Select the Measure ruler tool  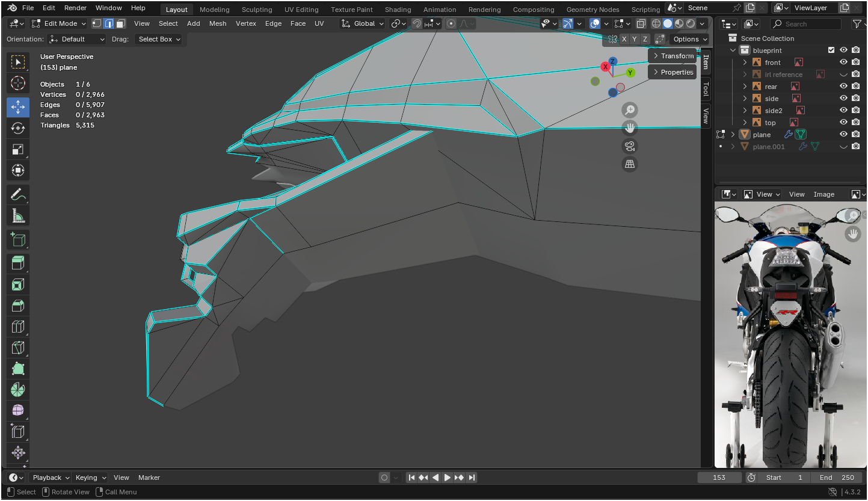click(x=18, y=215)
